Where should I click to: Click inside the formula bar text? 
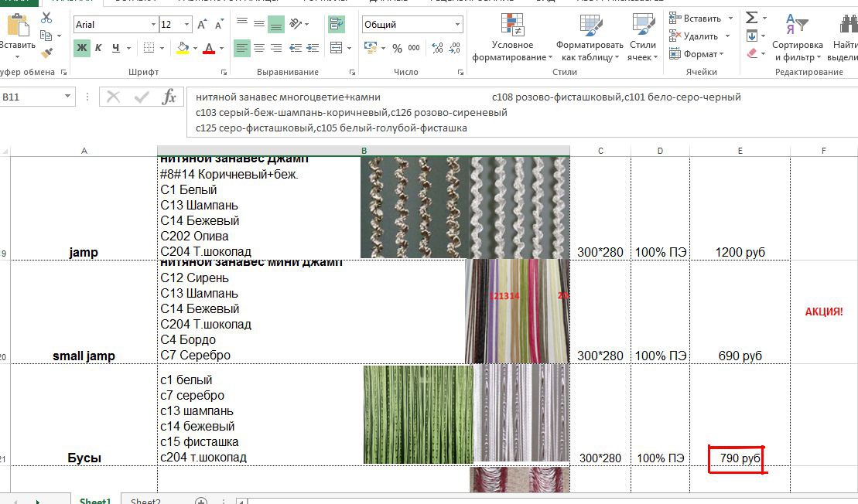pos(521,112)
